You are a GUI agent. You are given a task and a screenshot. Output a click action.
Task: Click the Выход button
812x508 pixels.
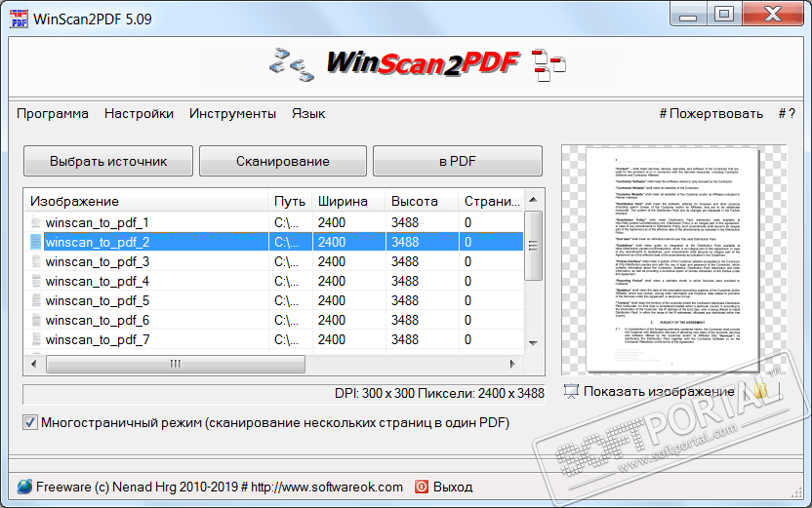click(453, 487)
